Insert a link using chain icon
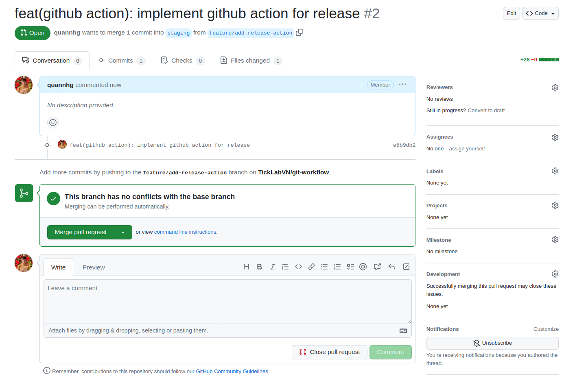This screenshot has width=588, height=378. (x=311, y=267)
